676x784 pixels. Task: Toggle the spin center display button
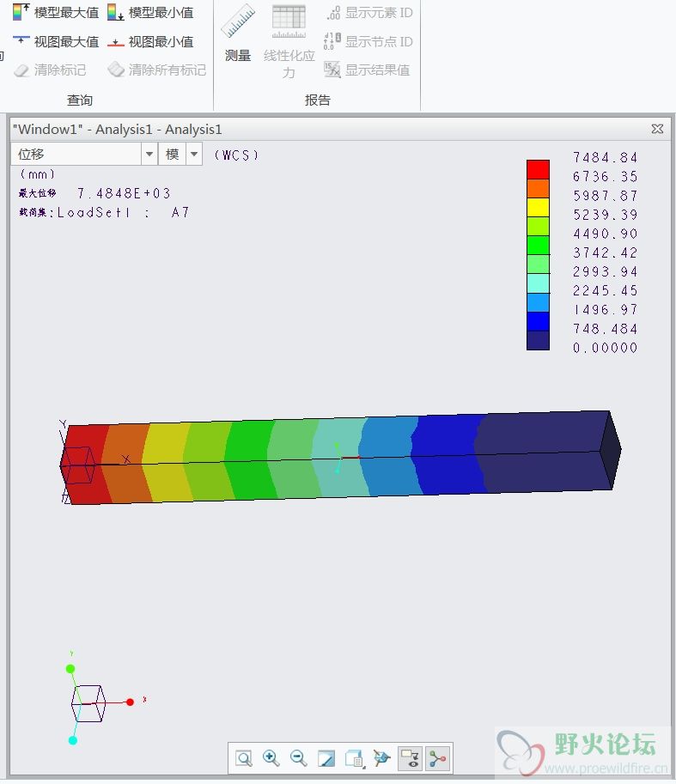point(437,758)
